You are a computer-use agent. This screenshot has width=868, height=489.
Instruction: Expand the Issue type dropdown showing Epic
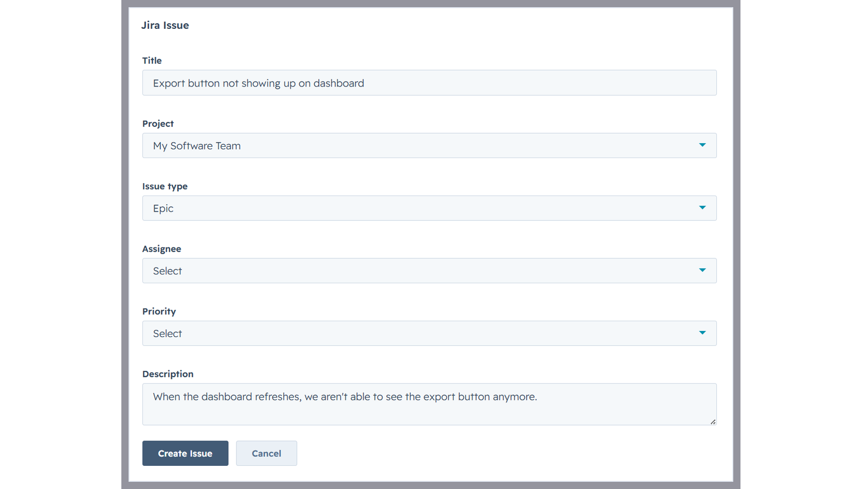(x=429, y=208)
